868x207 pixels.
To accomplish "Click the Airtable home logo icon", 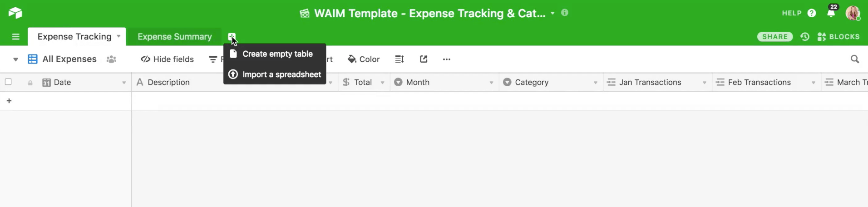I will tap(15, 13).
